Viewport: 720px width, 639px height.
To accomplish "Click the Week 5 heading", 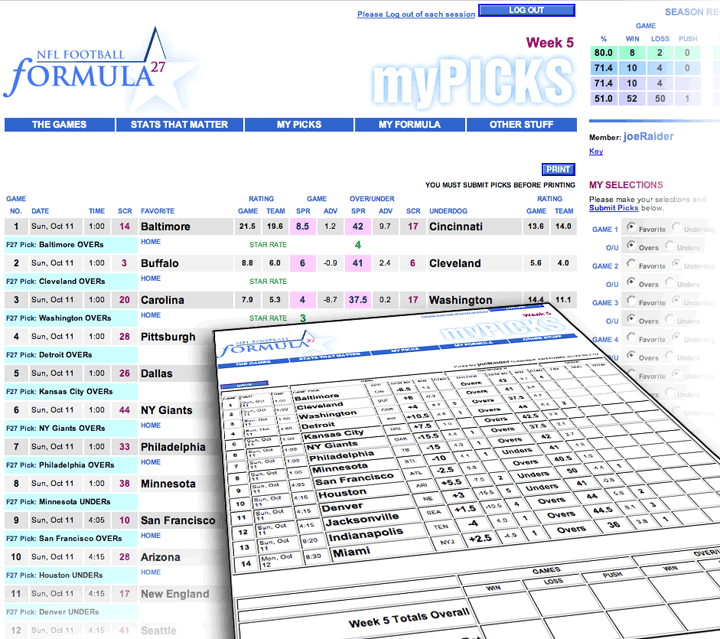I will point(550,43).
